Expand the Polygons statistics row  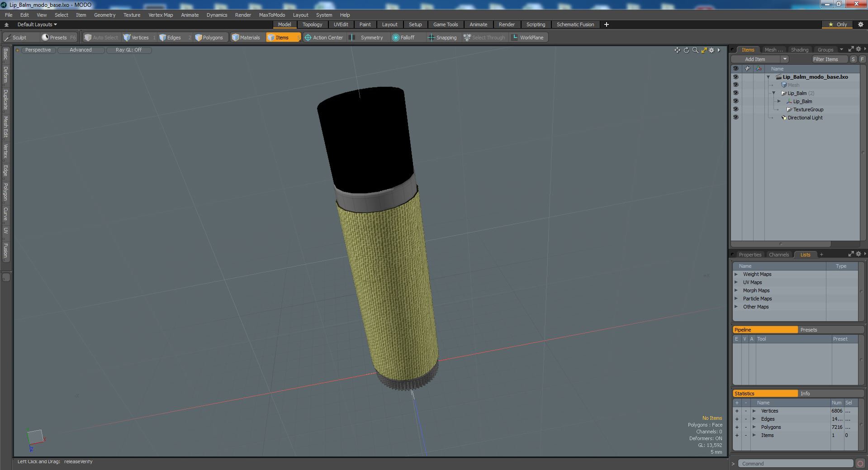coord(754,427)
